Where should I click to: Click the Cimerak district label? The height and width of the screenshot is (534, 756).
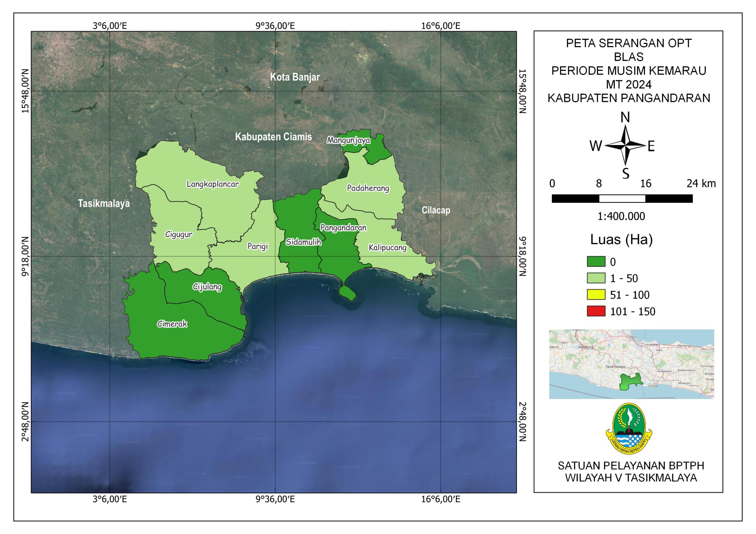point(172,324)
